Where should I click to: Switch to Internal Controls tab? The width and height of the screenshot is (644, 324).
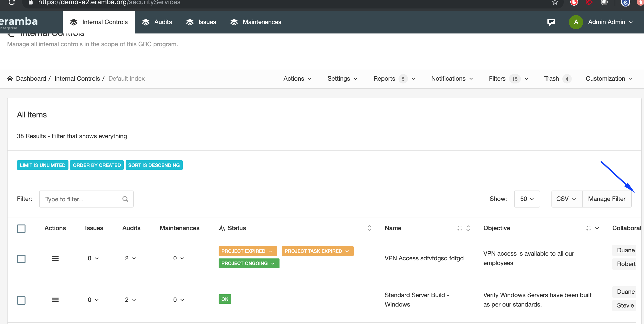click(99, 22)
